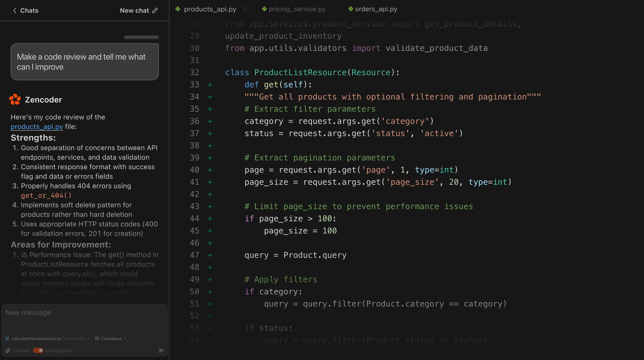
Task: Click the TS icon on calculateNominations.ts chip
Action: [7, 339]
